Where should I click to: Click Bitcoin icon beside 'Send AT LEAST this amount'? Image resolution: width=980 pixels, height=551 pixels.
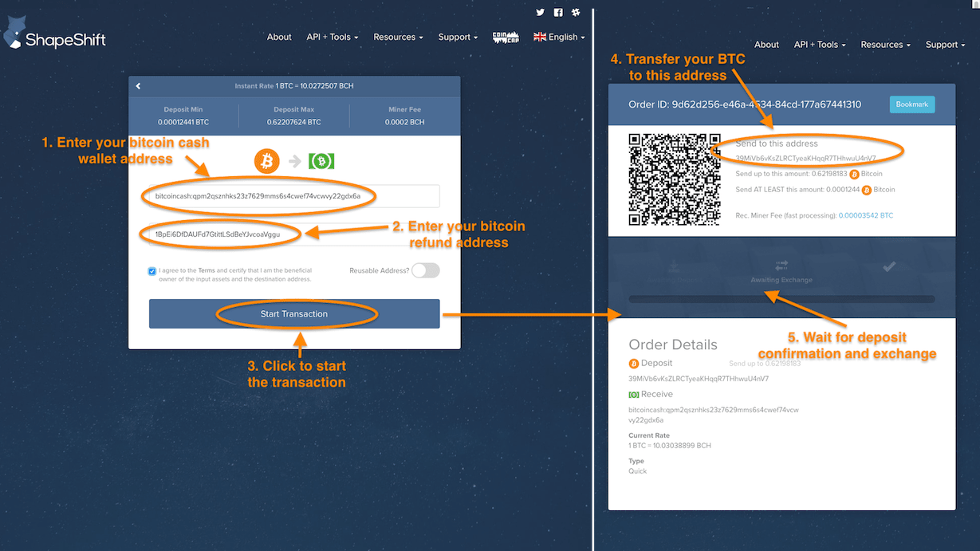(866, 190)
